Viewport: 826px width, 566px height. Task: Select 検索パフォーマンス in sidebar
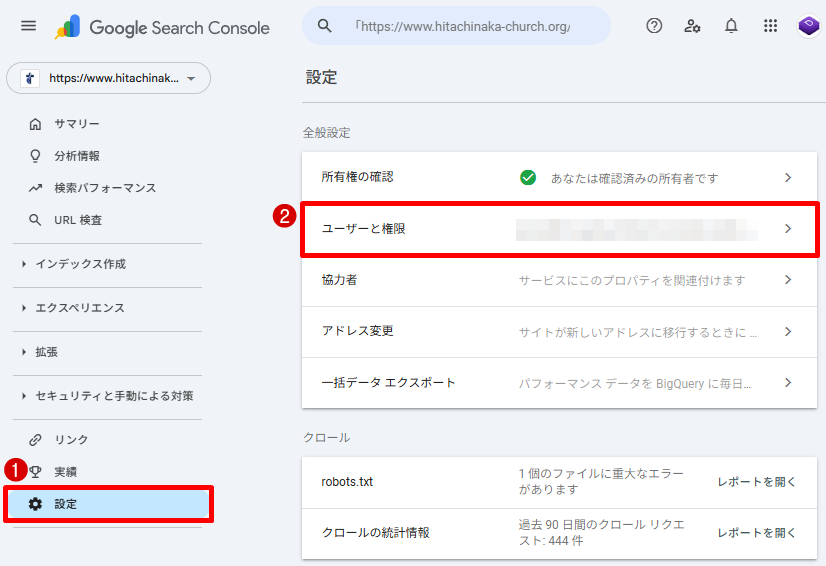(x=104, y=188)
